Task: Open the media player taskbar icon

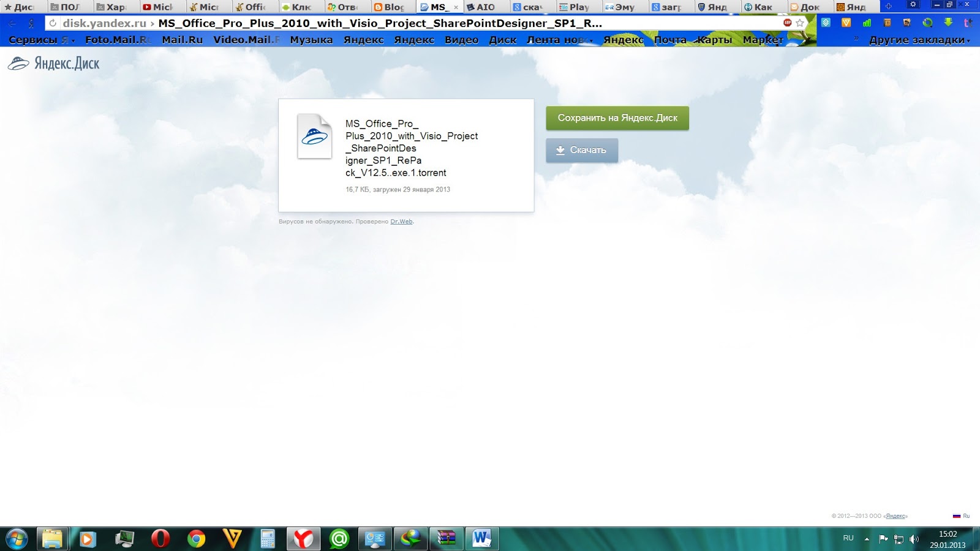Action: coord(88,539)
